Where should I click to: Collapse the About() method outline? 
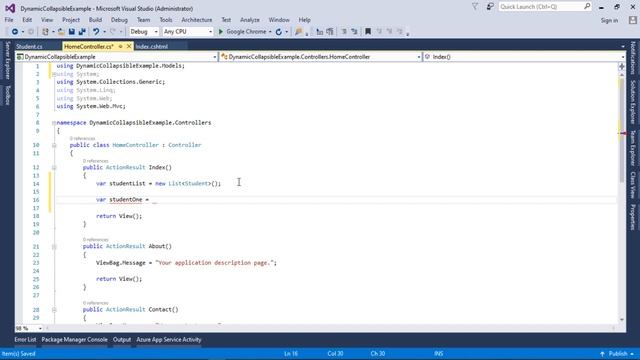pyautogui.click(x=54, y=246)
